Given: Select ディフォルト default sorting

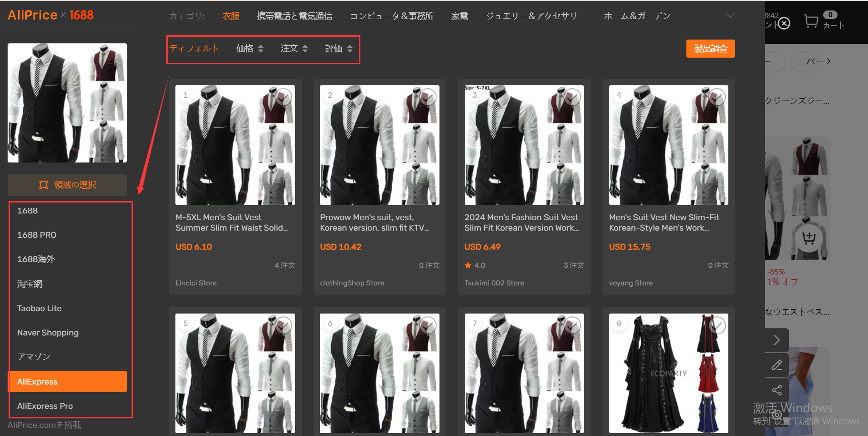Looking at the screenshot, I should point(194,49).
